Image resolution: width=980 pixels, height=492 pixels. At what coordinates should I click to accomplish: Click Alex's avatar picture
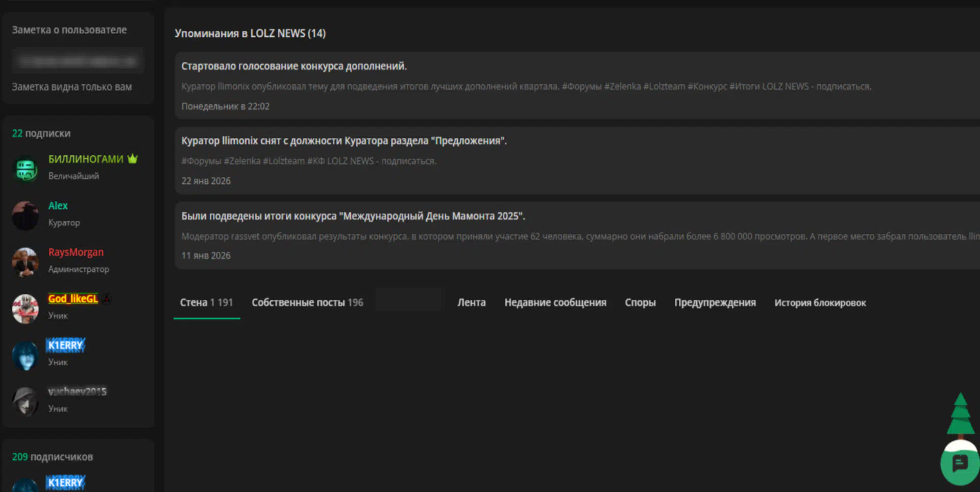pos(26,215)
